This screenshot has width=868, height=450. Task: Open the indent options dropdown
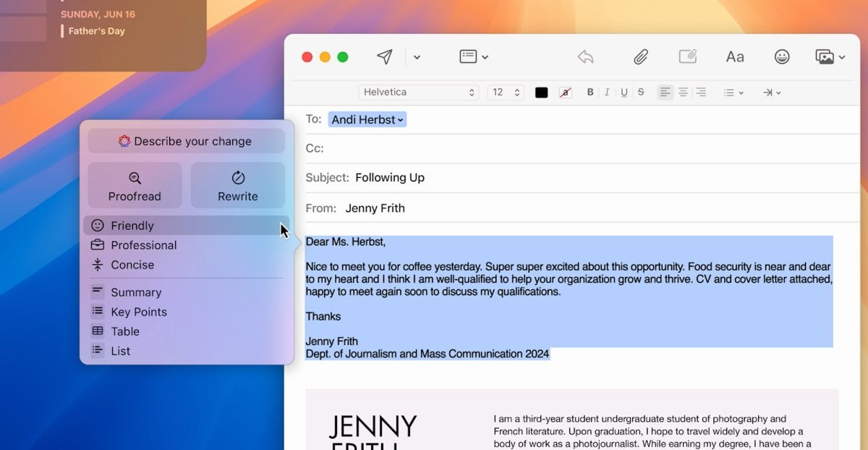772,93
